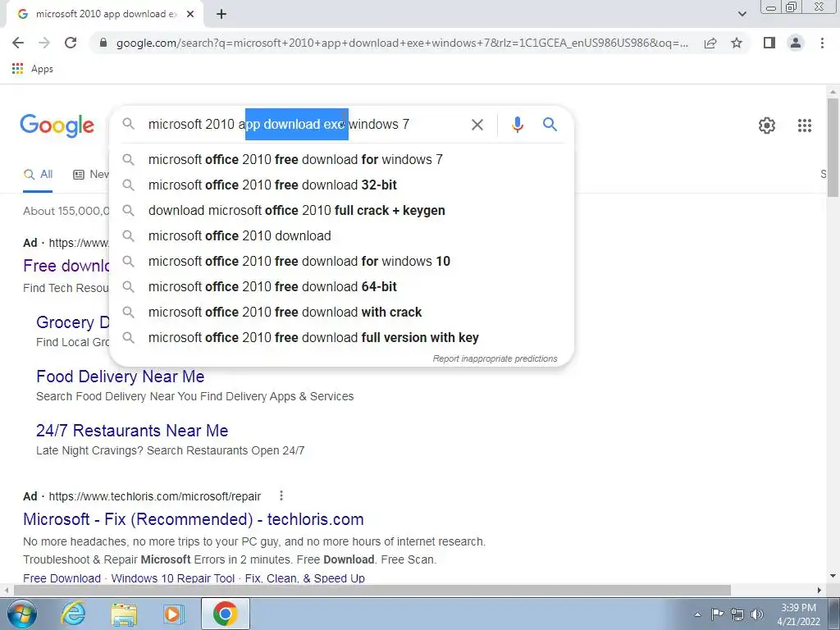Open the Windows Start menu
The image size is (840, 630).
[22, 614]
